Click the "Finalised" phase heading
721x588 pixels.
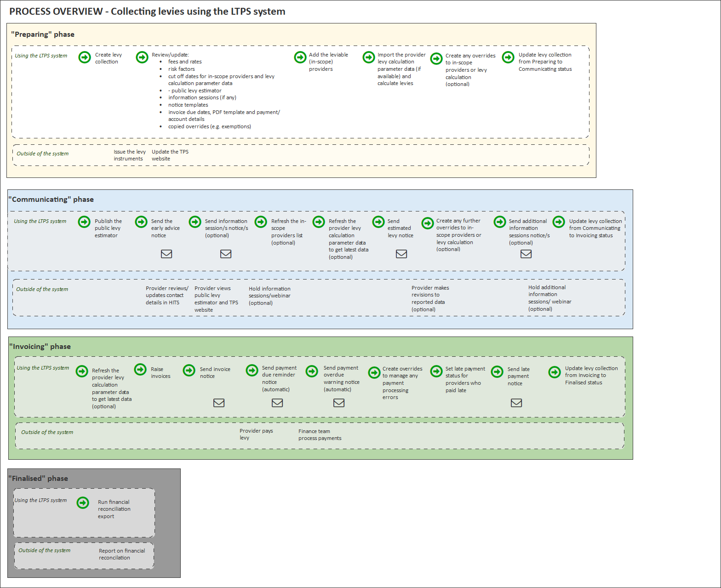pyautogui.click(x=38, y=479)
